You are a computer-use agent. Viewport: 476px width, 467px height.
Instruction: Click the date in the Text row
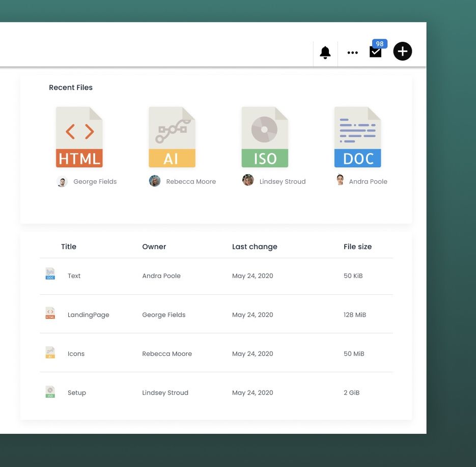pyautogui.click(x=253, y=276)
